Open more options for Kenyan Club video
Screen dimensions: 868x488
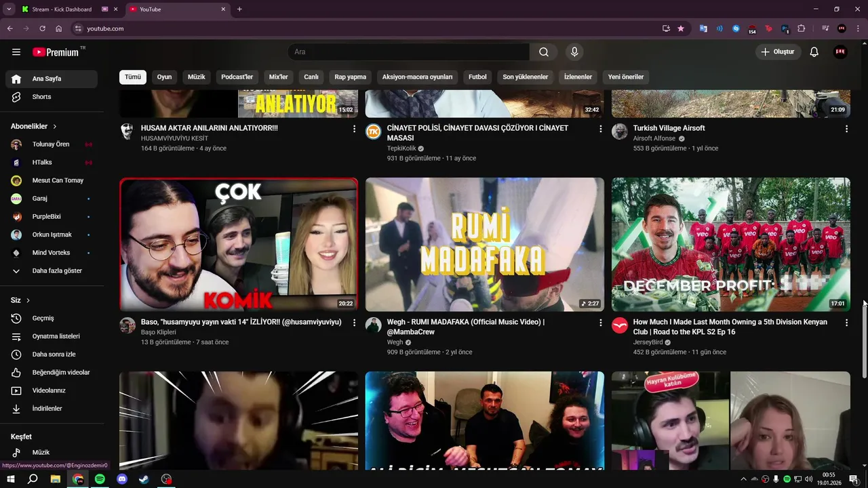click(x=846, y=323)
